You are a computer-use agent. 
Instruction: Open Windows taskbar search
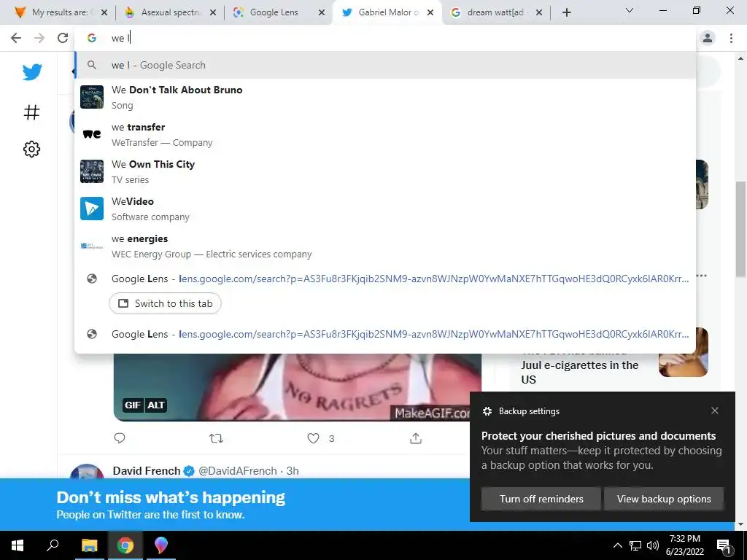pos(53,545)
